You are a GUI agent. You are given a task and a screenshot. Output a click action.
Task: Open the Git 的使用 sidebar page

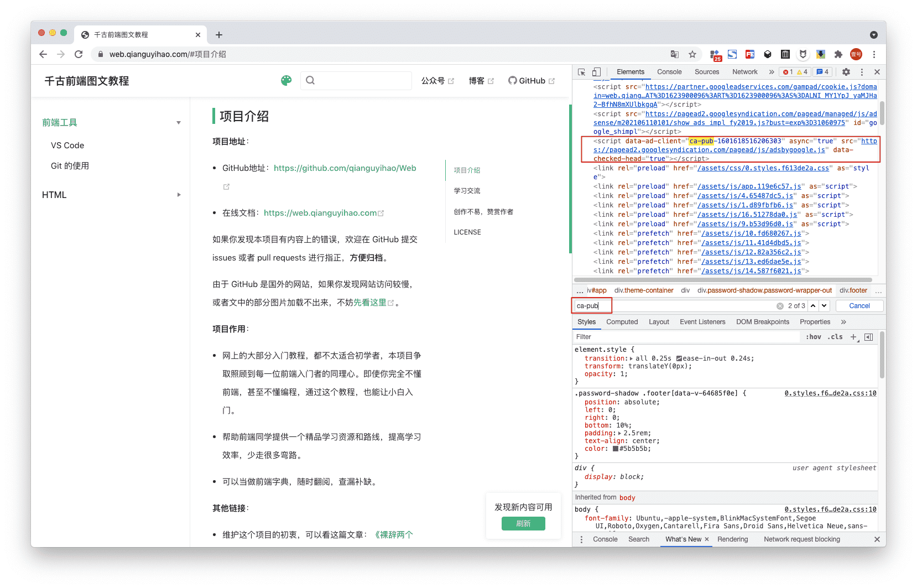point(70,166)
